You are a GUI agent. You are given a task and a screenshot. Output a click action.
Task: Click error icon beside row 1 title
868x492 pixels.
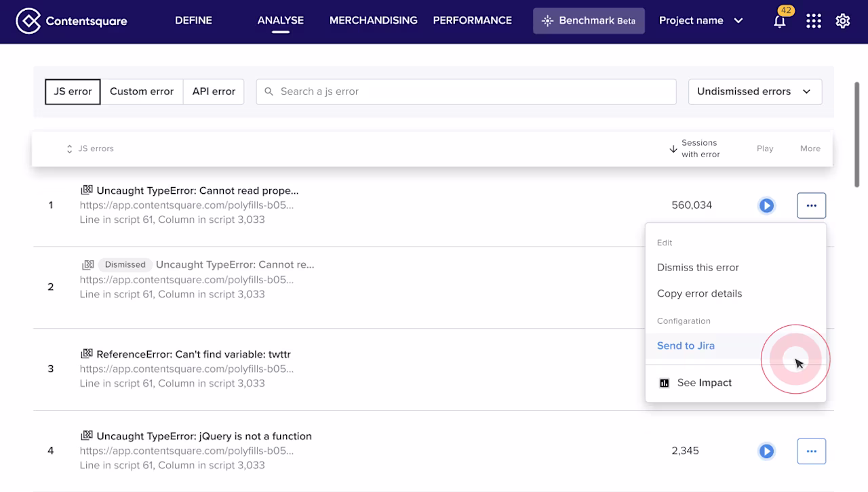click(x=86, y=190)
